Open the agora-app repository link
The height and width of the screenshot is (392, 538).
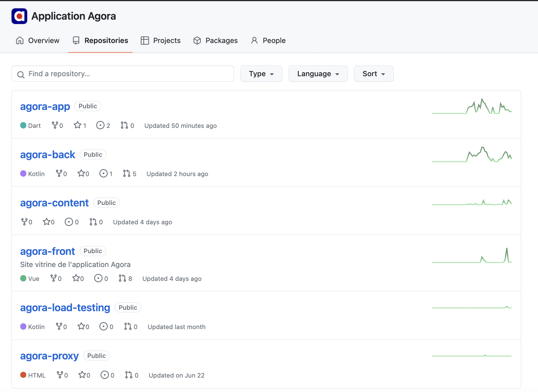click(x=45, y=107)
